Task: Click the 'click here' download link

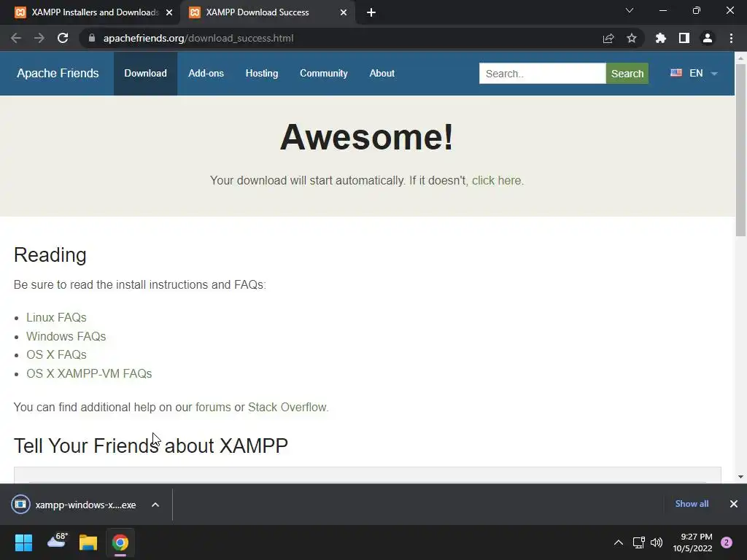Action: [x=496, y=181]
